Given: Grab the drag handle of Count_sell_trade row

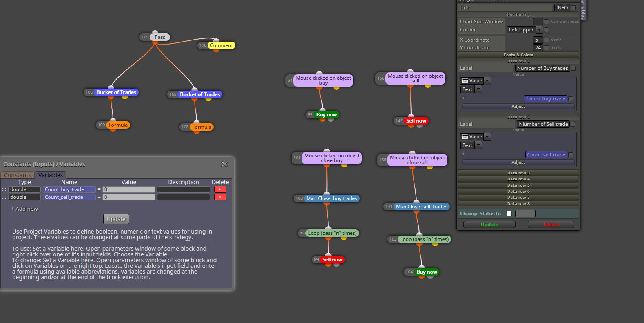Looking at the screenshot, I should tap(4, 197).
